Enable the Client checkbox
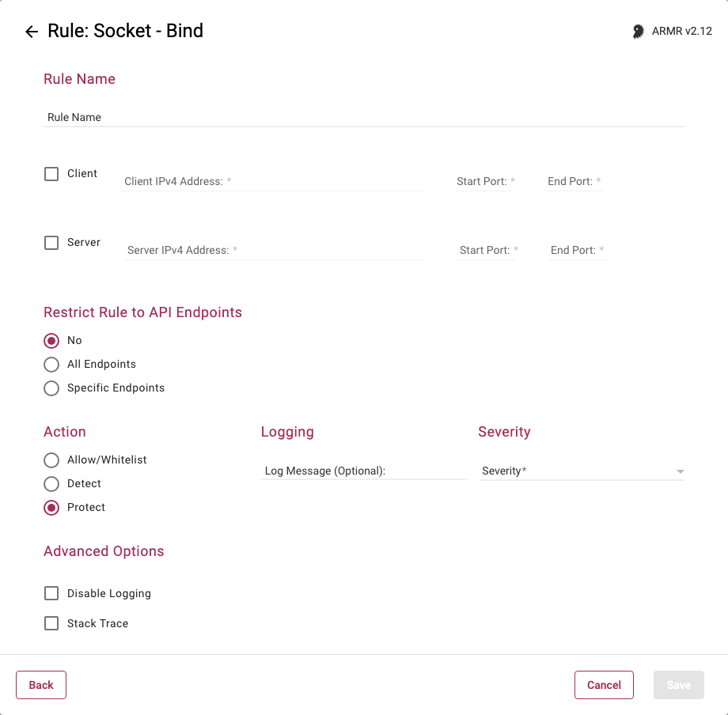This screenshot has width=728, height=715. pyautogui.click(x=51, y=174)
